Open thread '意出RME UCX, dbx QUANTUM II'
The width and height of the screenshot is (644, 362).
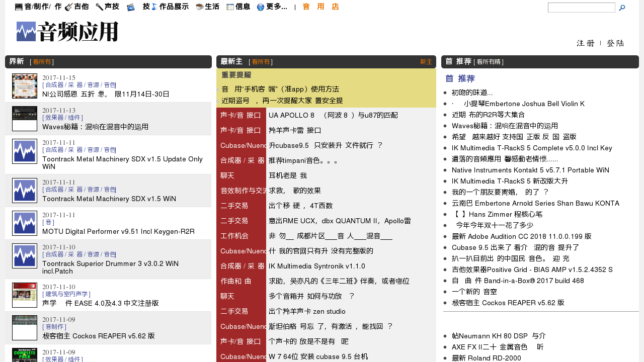click(340, 221)
